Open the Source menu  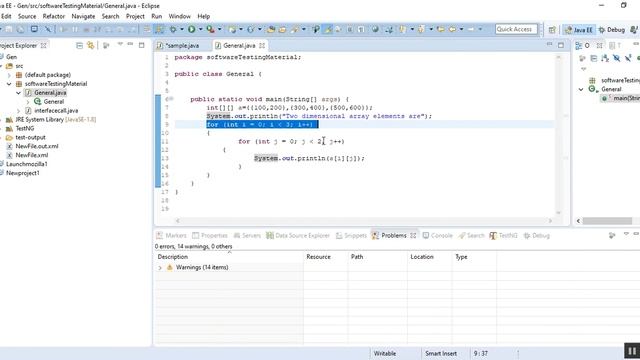(27, 16)
